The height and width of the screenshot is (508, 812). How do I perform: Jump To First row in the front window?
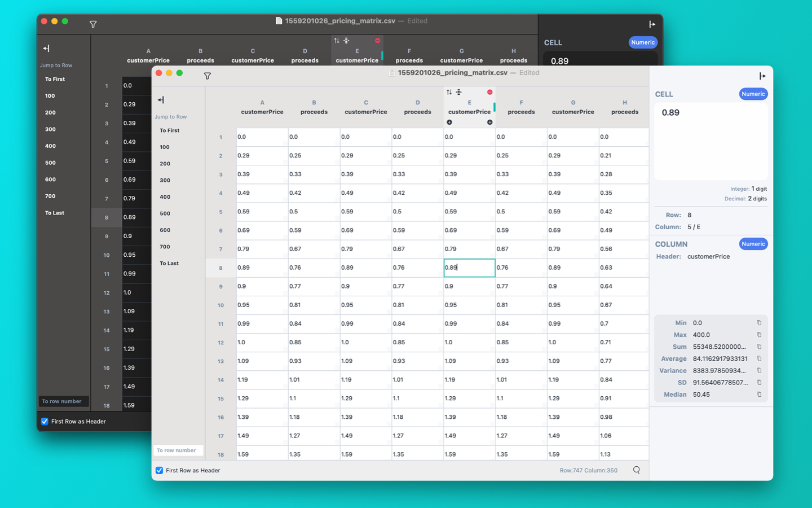tap(169, 130)
